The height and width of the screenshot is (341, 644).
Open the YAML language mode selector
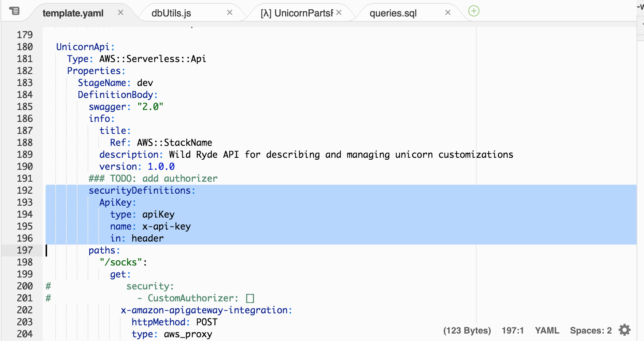pyautogui.click(x=547, y=331)
